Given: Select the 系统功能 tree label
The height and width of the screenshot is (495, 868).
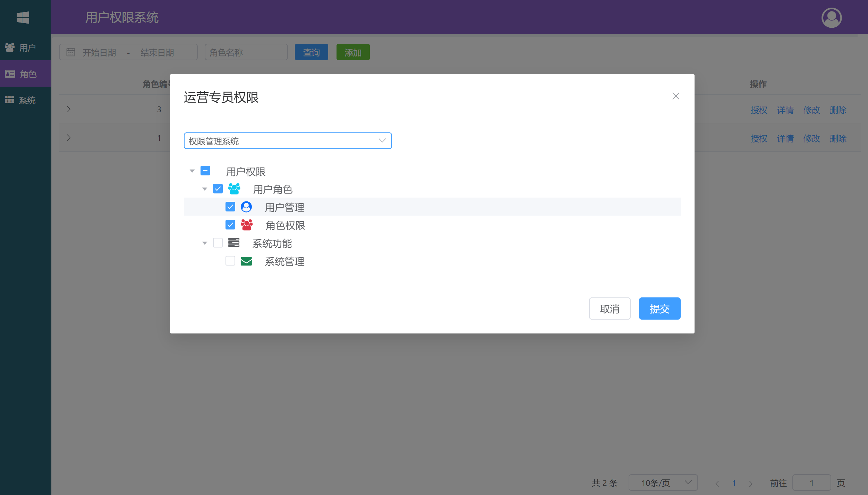Looking at the screenshot, I should coord(272,243).
